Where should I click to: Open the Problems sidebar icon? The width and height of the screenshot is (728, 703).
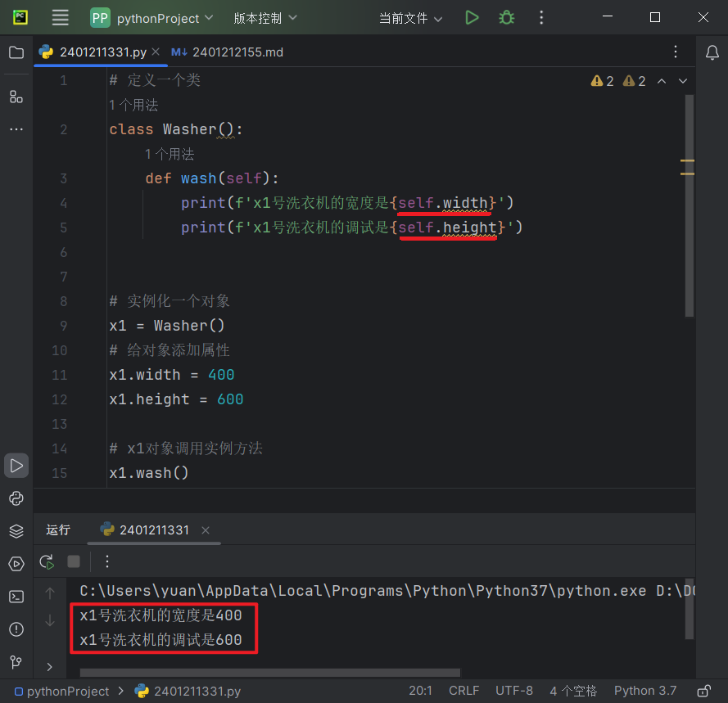click(x=16, y=629)
